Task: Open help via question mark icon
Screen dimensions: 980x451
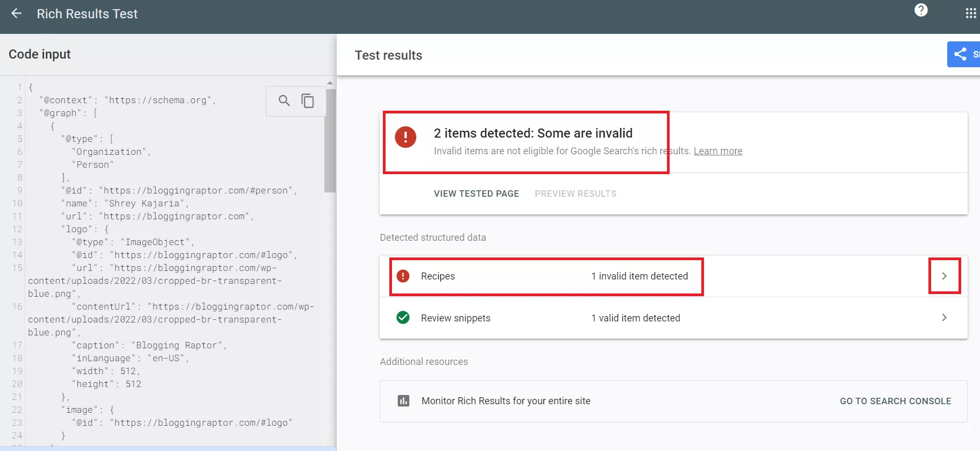Action: click(x=921, y=10)
